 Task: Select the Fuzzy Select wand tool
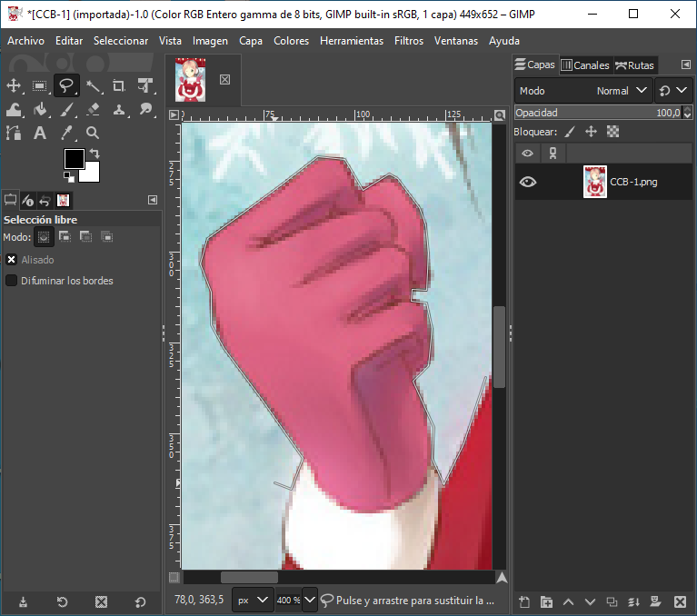click(93, 85)
